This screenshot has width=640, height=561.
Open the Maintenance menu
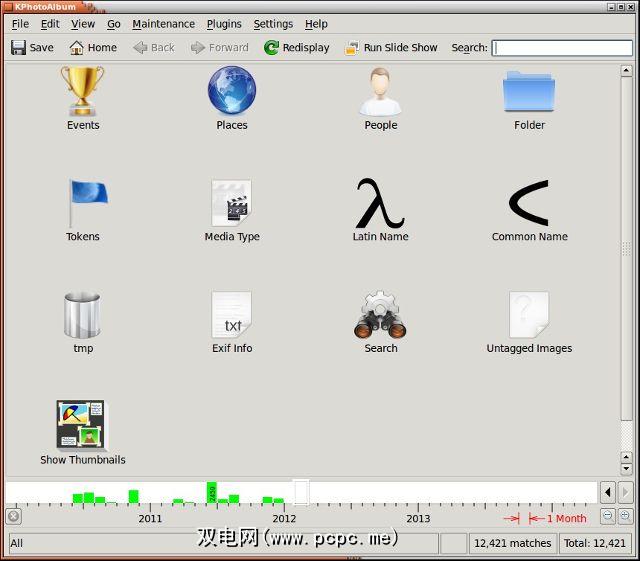pyautogui.click(x=163, y=24)
